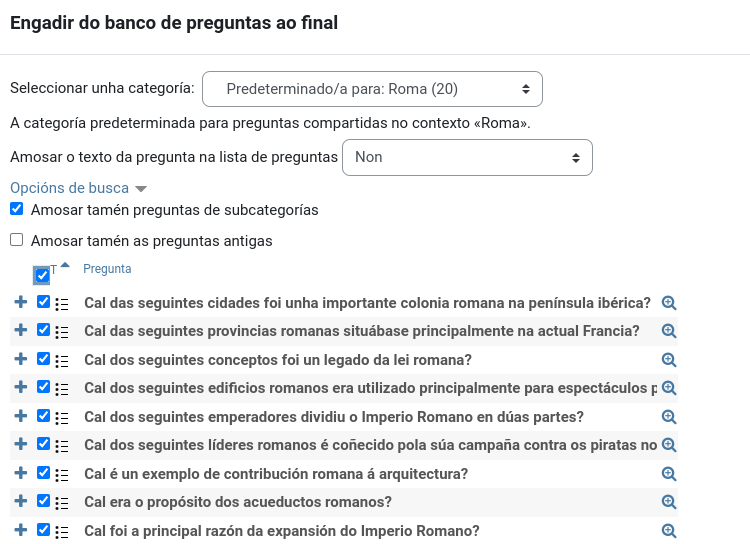Toggle 'Amosar tamén preguntas de subcategorías' checkbox
Image resolution: width=750 pixels, height=544 pixels.
(x=16, y=209)
